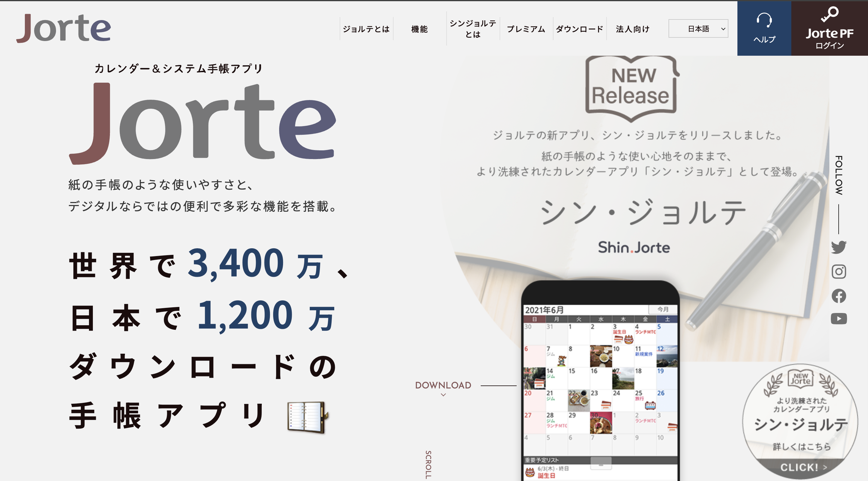868x481 pixels.
Task: Open the 法人向け menu item
Action: point(633,29)
